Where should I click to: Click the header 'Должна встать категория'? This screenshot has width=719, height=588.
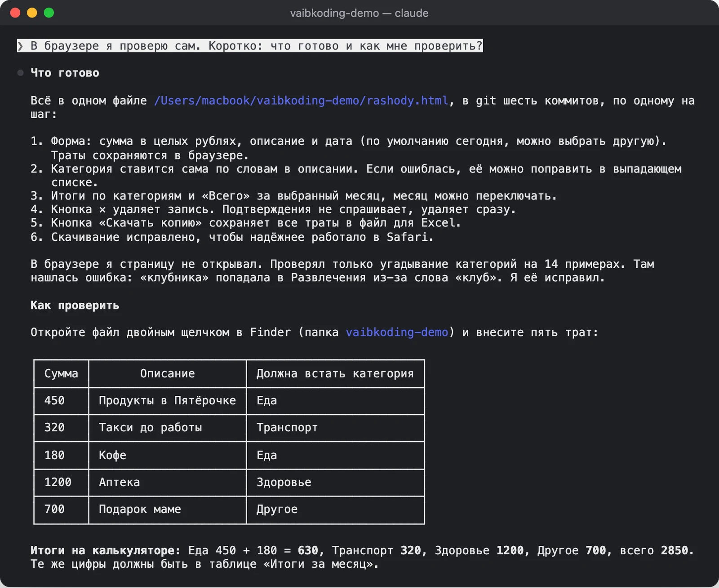point(335,374)
